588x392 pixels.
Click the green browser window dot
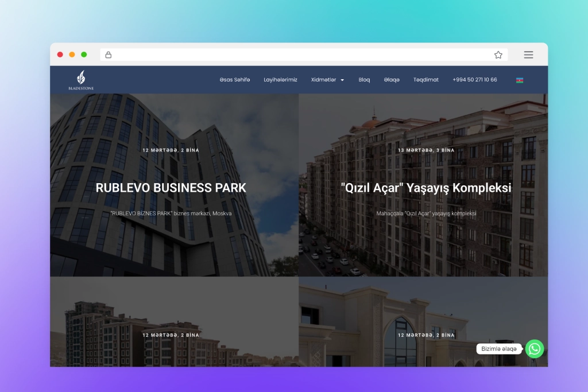(x=84, y=55)
